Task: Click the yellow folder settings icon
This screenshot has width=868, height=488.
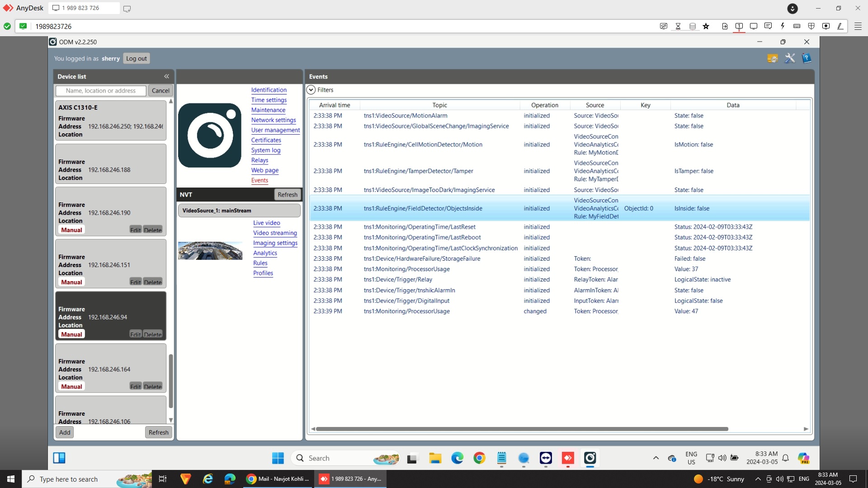Action: (x=772, y=58)
